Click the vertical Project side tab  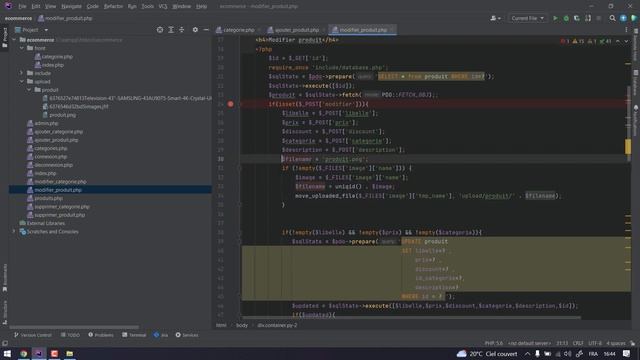(x=5, y=38)
